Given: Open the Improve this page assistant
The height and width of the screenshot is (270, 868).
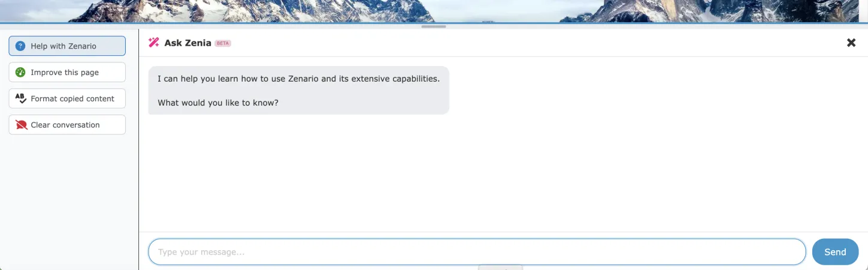Looking at the screenshot, I should (x=67, y=72).
